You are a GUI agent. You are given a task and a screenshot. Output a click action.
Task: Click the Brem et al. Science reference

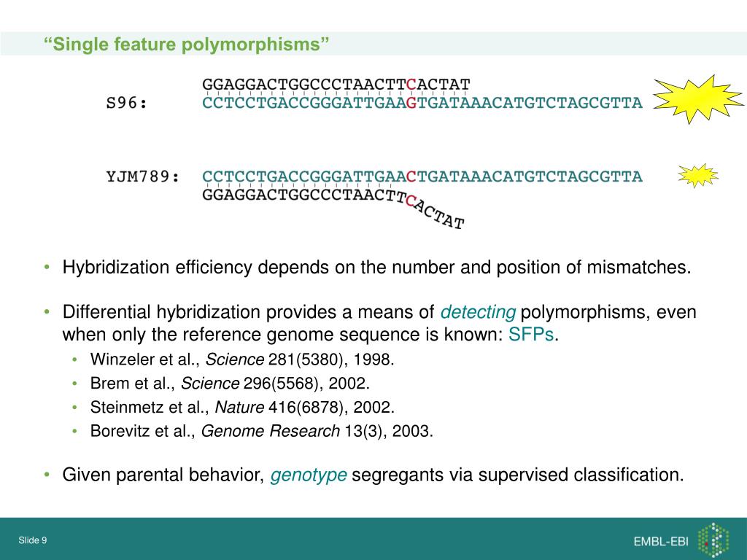coord(230,384)
